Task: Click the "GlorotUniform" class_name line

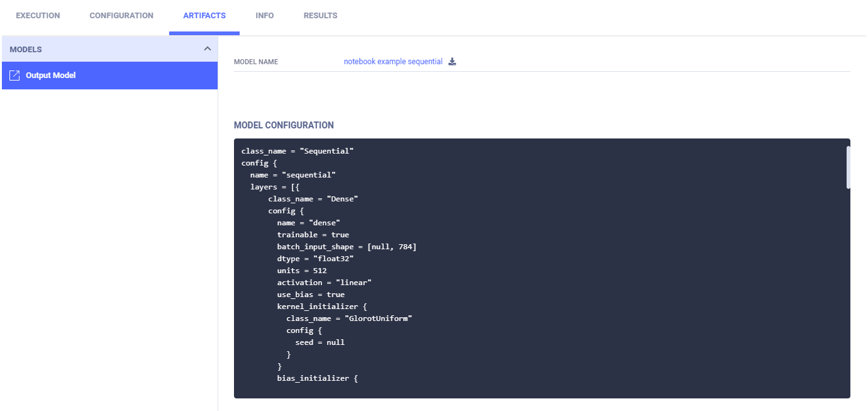Action: (x=348, y=318)
